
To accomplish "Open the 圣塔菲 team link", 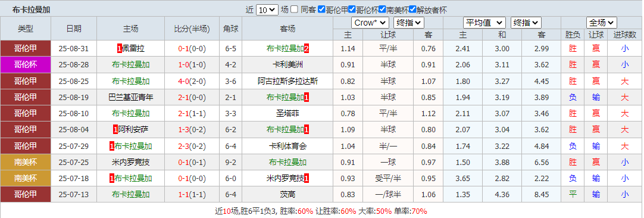I will click(x=287, y=114).
